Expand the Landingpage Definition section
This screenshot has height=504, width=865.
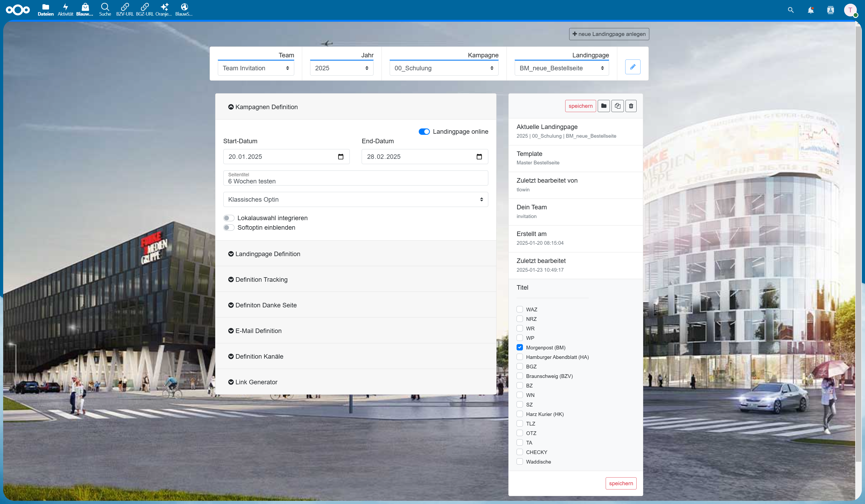(x=356, y=254)
